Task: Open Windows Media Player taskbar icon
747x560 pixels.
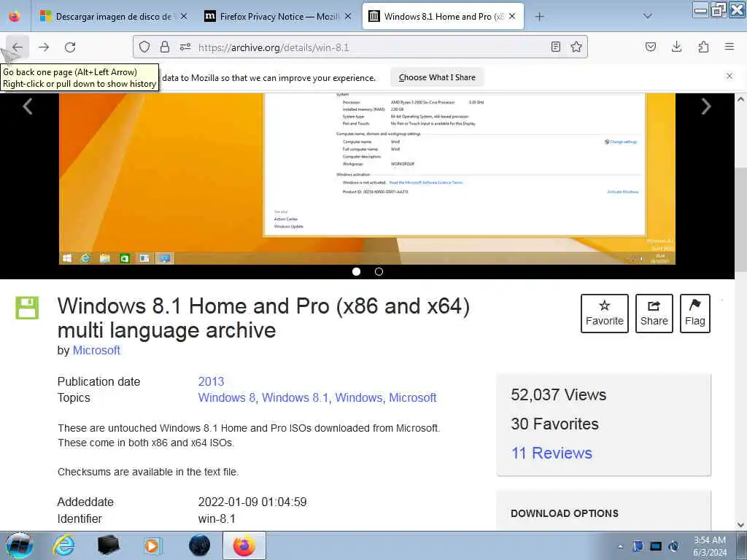Action: click(153, 545)
